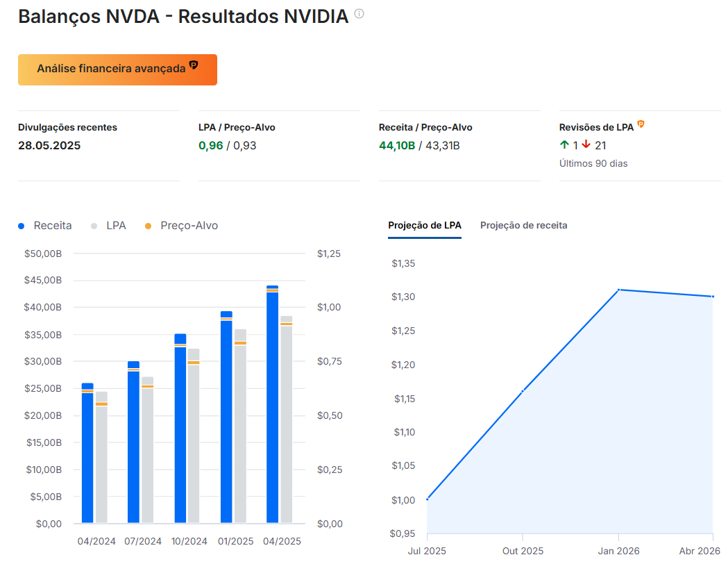
Task: Click the LPA / Preço-Alvo heading
Action: click(237, 127)
